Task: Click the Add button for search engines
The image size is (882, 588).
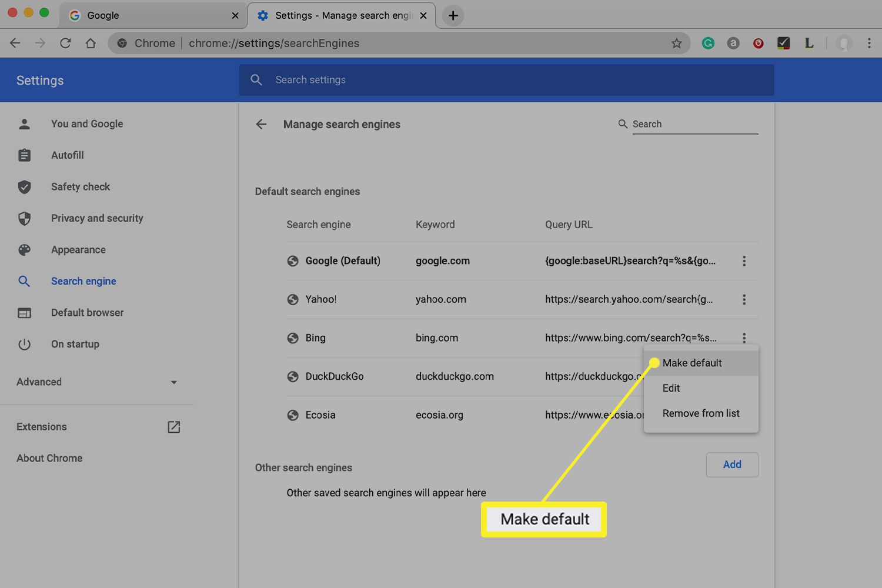Action: click(731, 465)
